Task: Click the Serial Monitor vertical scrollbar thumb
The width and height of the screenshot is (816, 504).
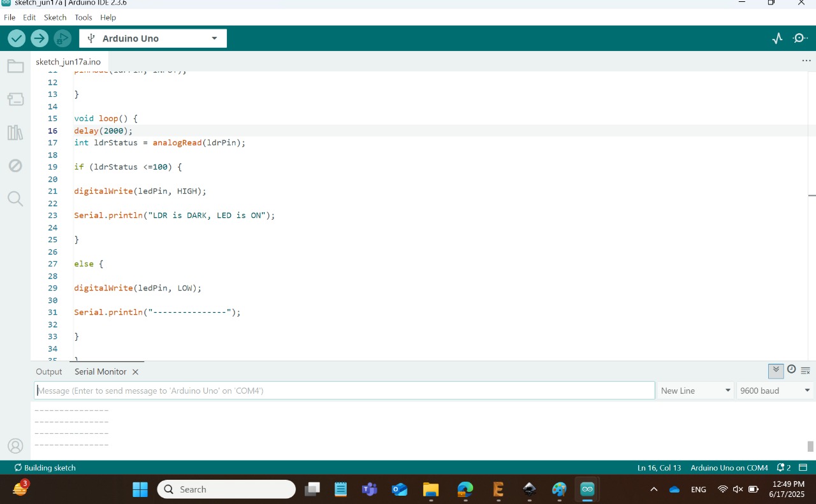Action: [810, 447]
